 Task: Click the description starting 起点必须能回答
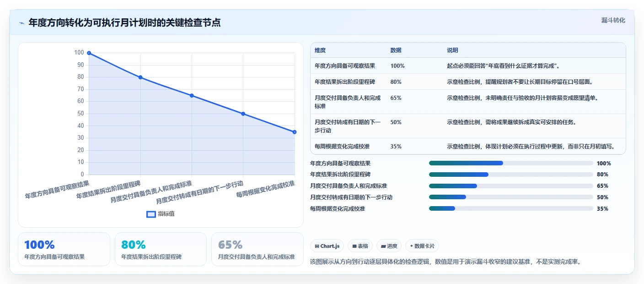pyautogui.click(x=504, y=66)
